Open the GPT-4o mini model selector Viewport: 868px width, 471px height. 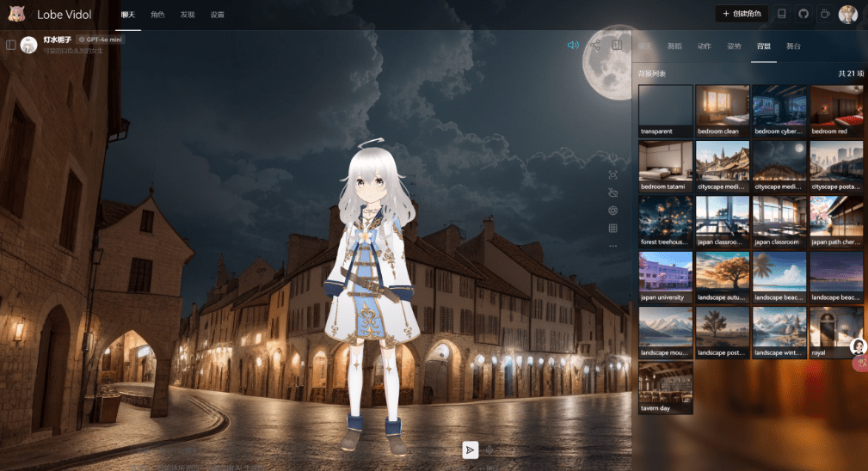[99, 40]
